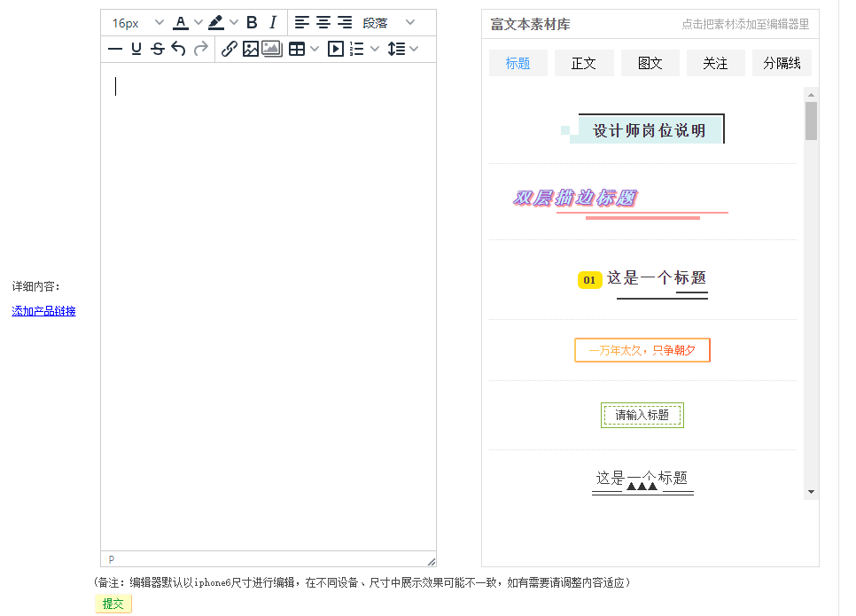Align text to the left
The width and height of the screenshot is (856, 616).
click(302, 22)
